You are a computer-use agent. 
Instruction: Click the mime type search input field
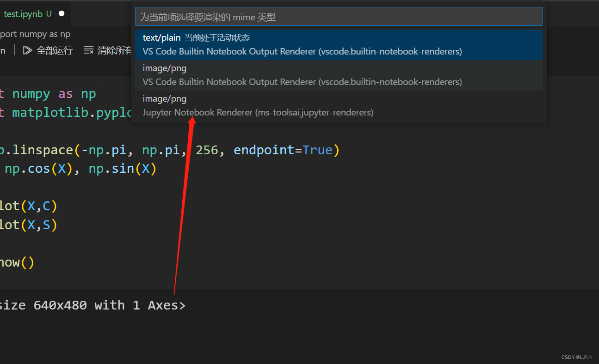coord(339,17)
